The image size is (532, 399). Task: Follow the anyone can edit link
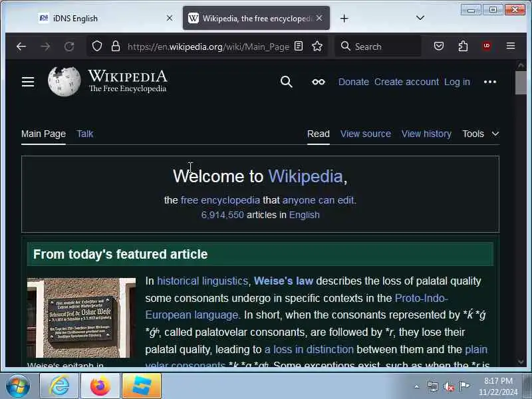point(318,200)
